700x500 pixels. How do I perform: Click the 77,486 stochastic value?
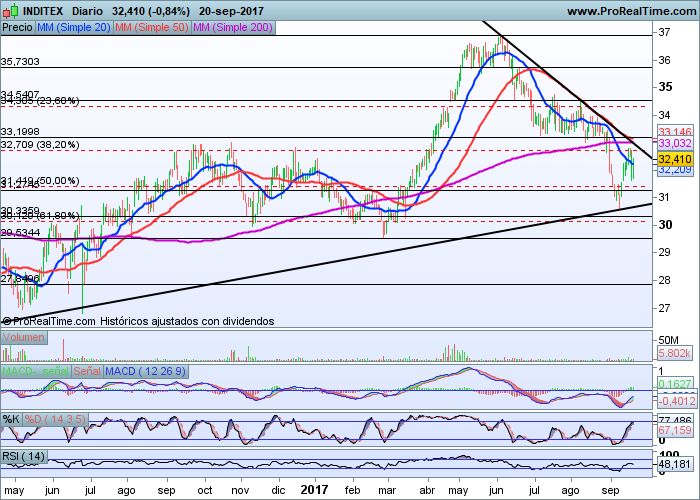pos(675,421)
